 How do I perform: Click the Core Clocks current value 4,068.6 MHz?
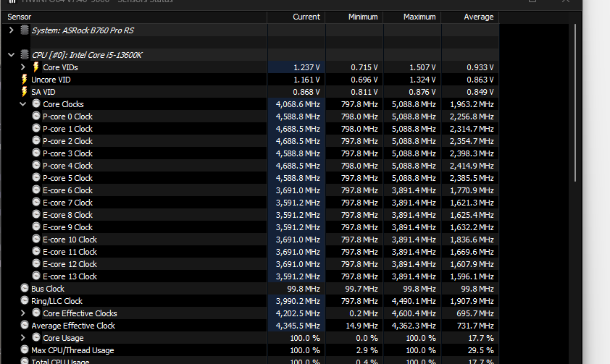pyautogui.click(x=298, y=104)
